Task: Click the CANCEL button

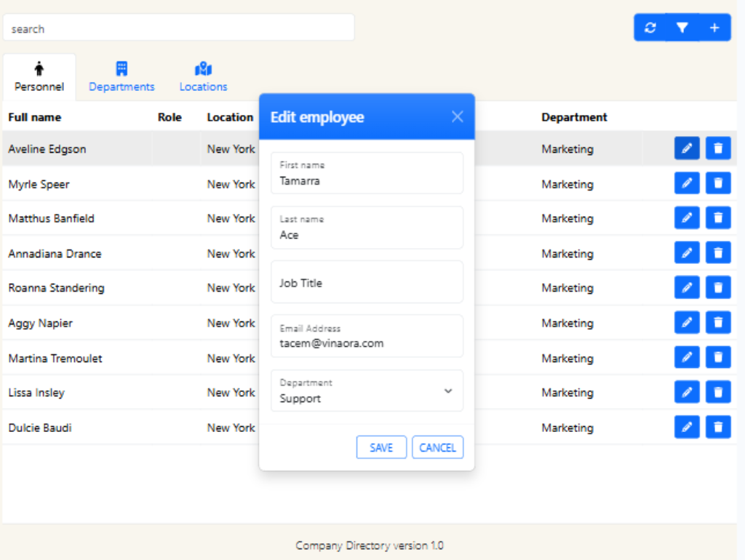Action: pos(437,448)
